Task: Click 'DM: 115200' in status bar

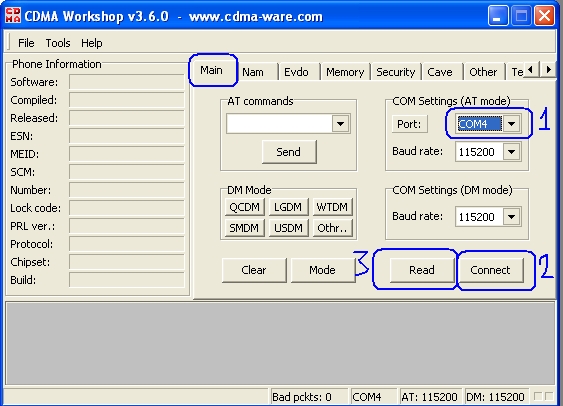Action: tap(496, 397)
